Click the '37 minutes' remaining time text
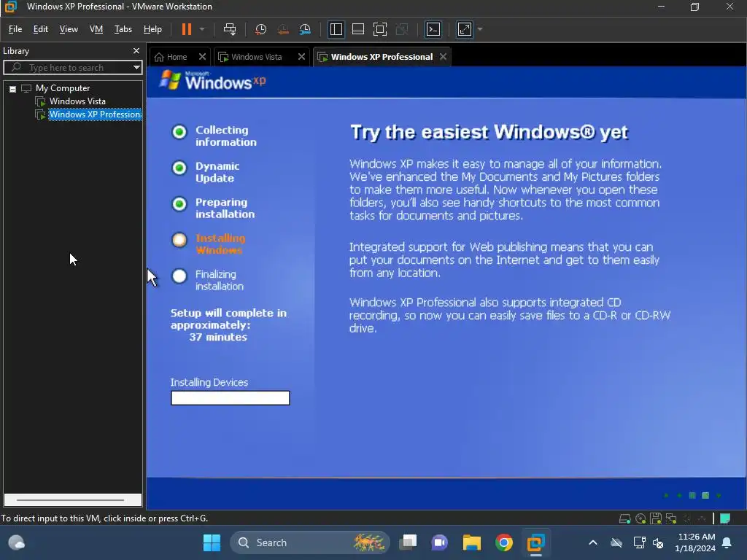747x560 pixels. [218, 337]
